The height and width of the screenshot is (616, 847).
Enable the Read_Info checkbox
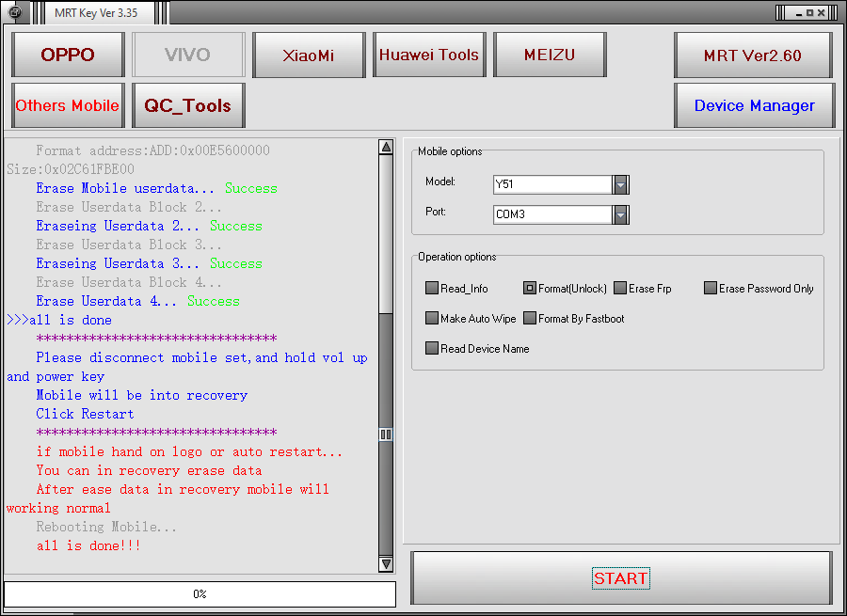[432, 288]
